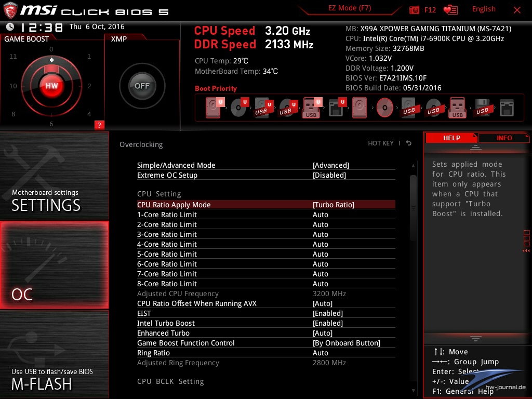Screen dimensions: 532x399
Task: Open the HOT KEY list
Action: [x=381, y=143]
